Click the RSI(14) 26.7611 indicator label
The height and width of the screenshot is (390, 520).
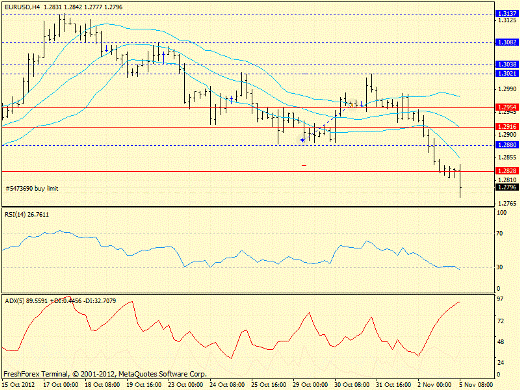point(27,215)
